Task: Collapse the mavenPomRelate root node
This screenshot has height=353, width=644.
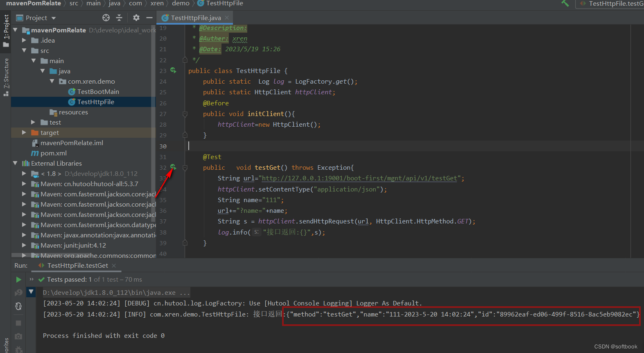Action: pyautogui.click(x=15, y=30)
